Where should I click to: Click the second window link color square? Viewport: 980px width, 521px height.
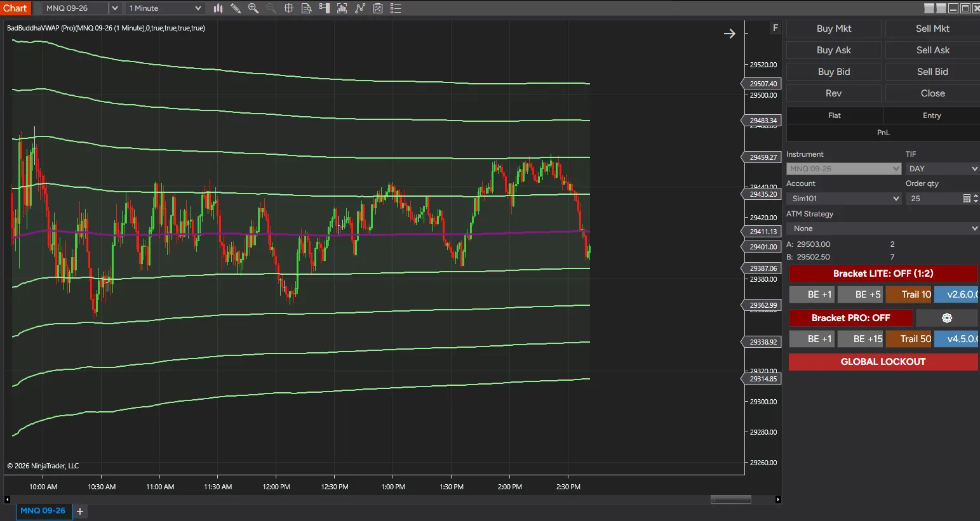tap(941, 8)
